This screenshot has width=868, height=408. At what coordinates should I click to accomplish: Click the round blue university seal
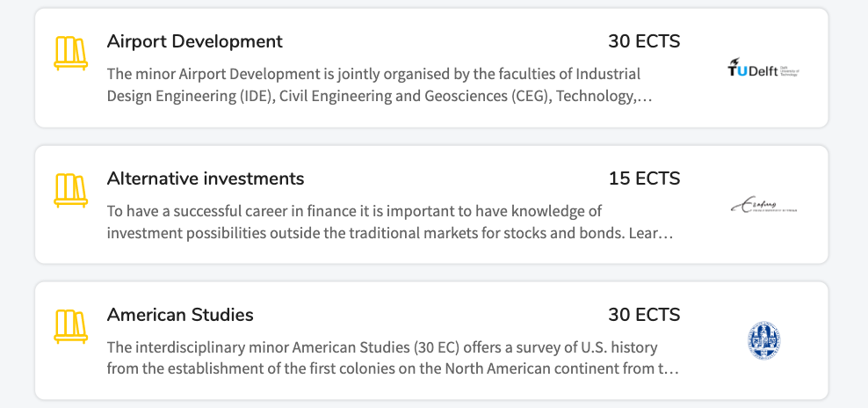(764, 340)
